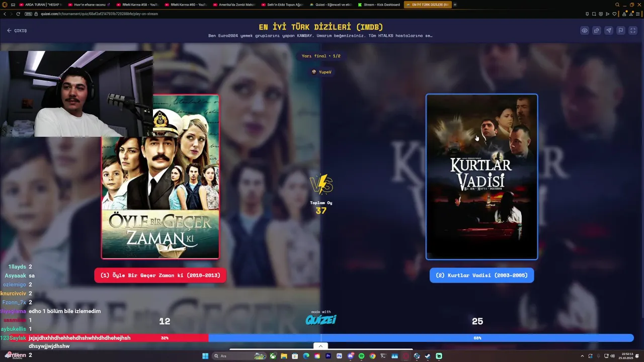The width and height of the screenshot is (644, 362).
Task: Open File Explorer from taskbar
Action: pos(284,356)
